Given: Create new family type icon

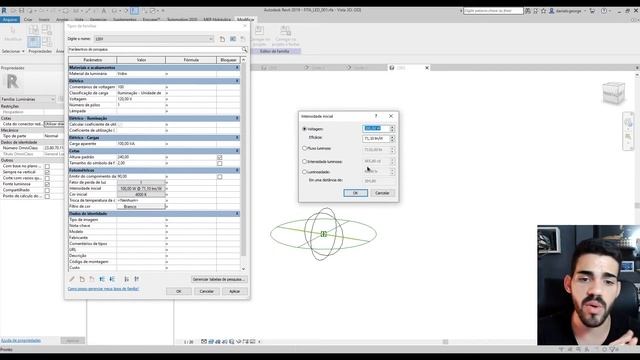Looking at the screenshot, I should click(x=222, y=39).
